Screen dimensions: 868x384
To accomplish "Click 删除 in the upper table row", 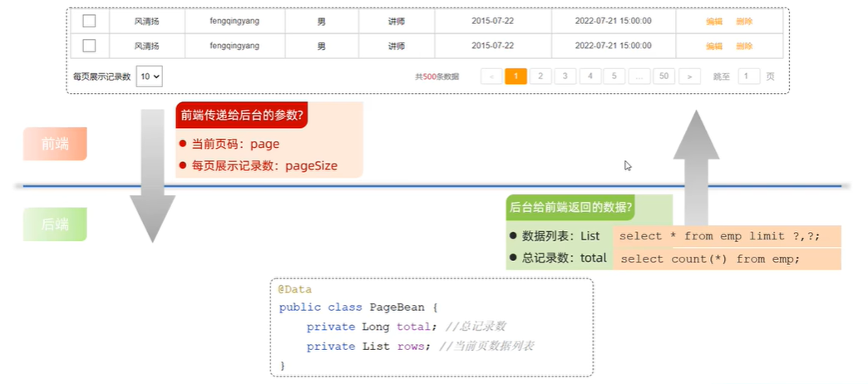I will click(745, 22).
